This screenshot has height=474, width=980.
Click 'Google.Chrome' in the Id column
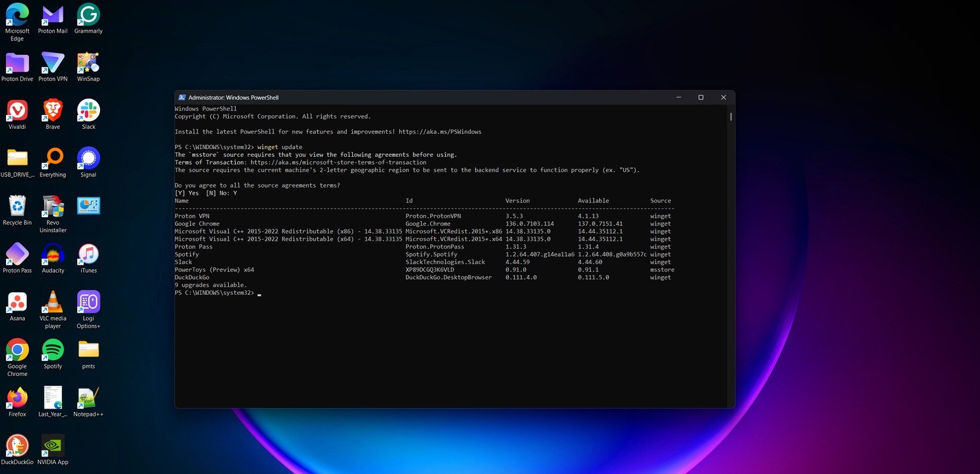[x=428, y=224]
